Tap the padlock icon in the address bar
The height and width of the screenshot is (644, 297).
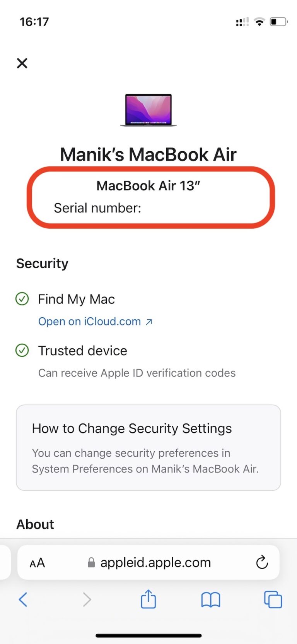click(x=91, y=562)
